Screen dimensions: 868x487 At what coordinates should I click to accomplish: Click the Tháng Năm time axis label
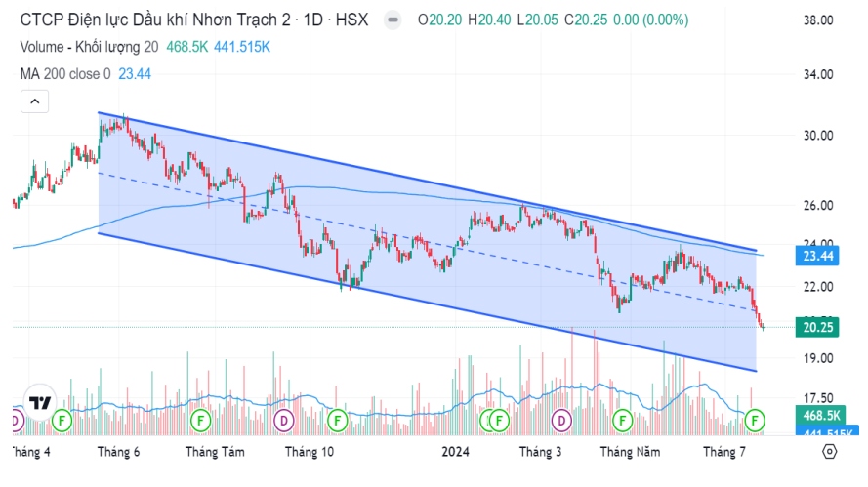(x=630, y=452)
